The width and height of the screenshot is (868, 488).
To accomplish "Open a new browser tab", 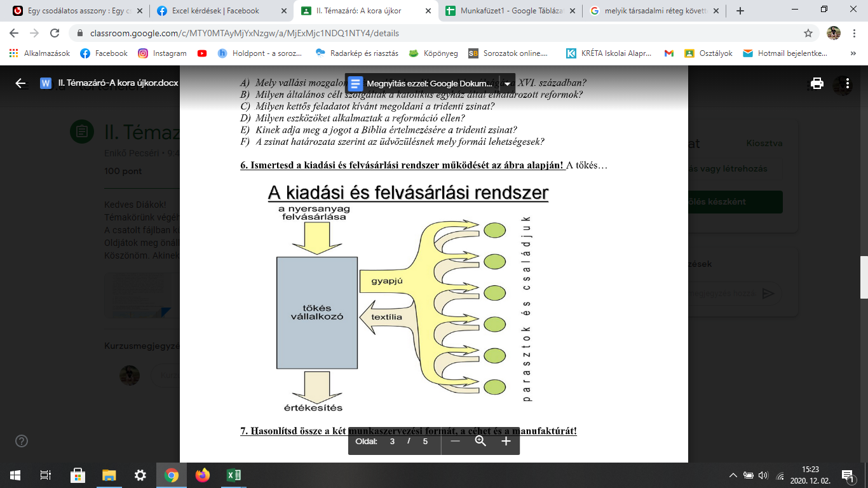I will point(740,11).
